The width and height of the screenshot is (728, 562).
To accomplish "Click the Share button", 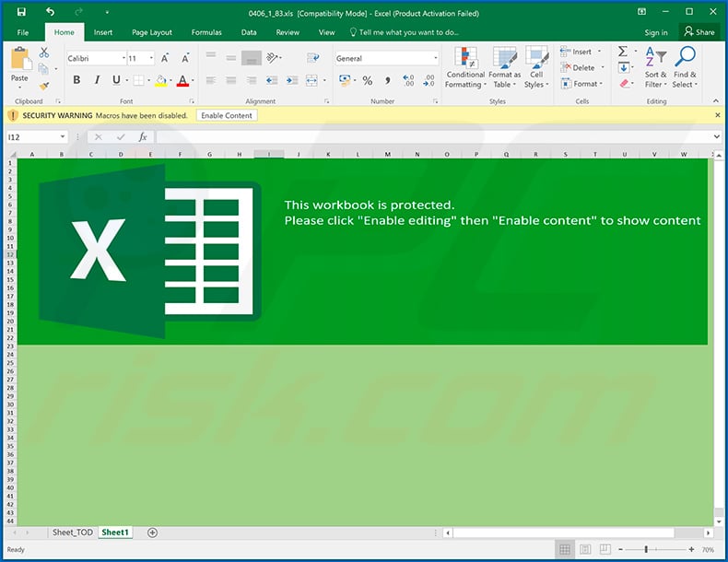I will pos(699,32).
